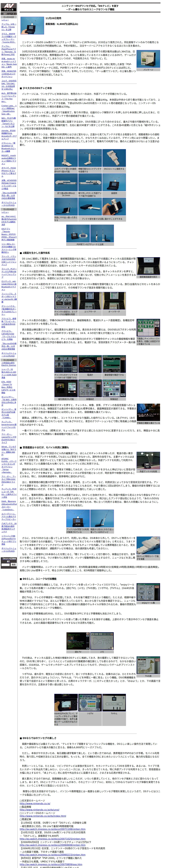Open the ALO The Pan Am headphone amp link
Screen dimensions: 186x868
[9, 97]
